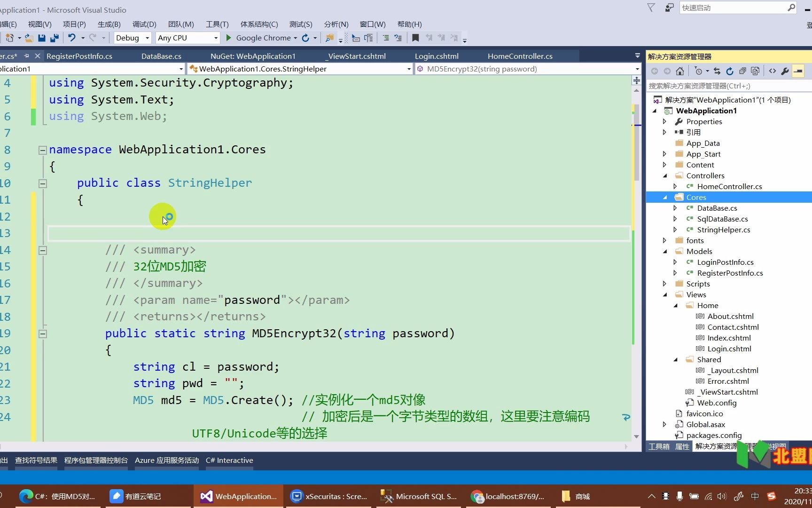The image size is (812, 508).
Task: Click the notifications filter funnel icon
Action: [651, 8]
